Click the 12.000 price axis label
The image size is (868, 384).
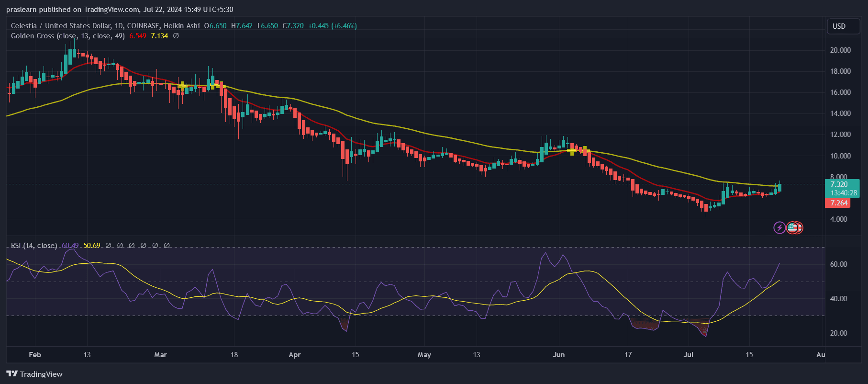[840, 135]
